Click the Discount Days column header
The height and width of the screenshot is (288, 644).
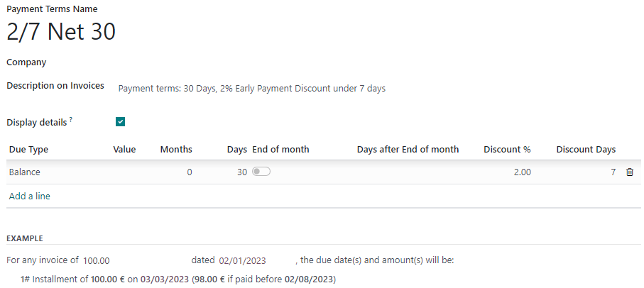(x=586, y=150)
